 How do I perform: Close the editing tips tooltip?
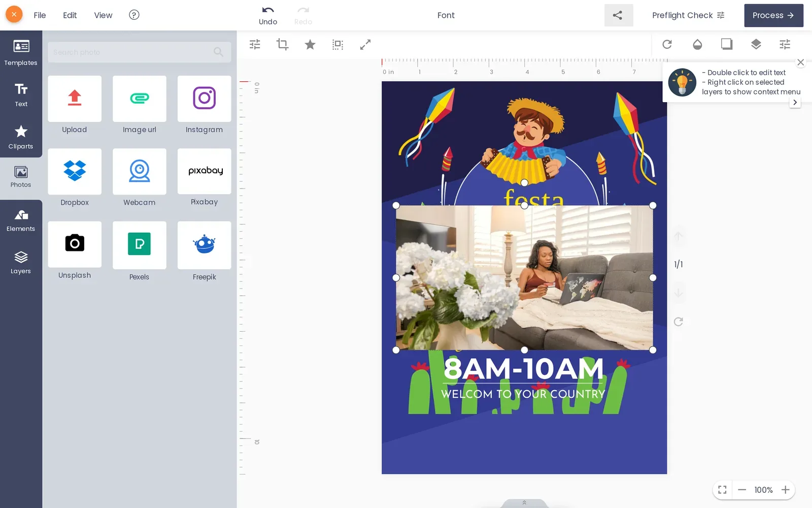pyautogui.click(x=801, y=62)
